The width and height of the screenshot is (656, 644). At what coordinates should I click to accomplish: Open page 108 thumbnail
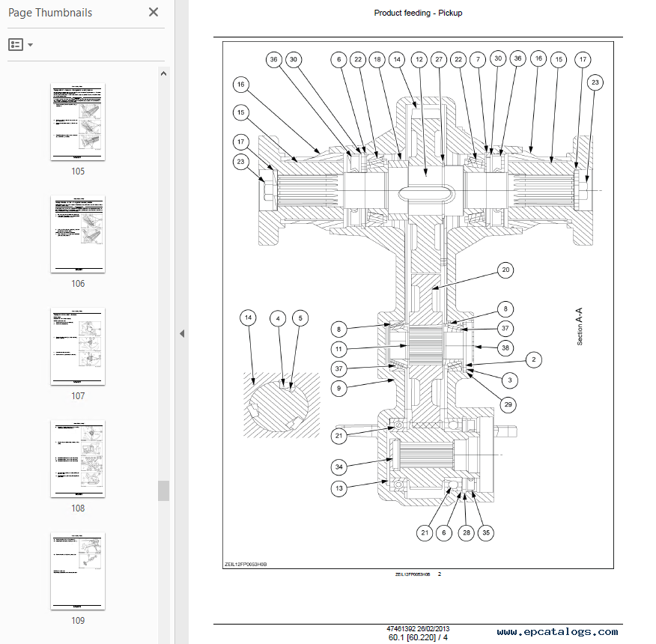[78, 458]
